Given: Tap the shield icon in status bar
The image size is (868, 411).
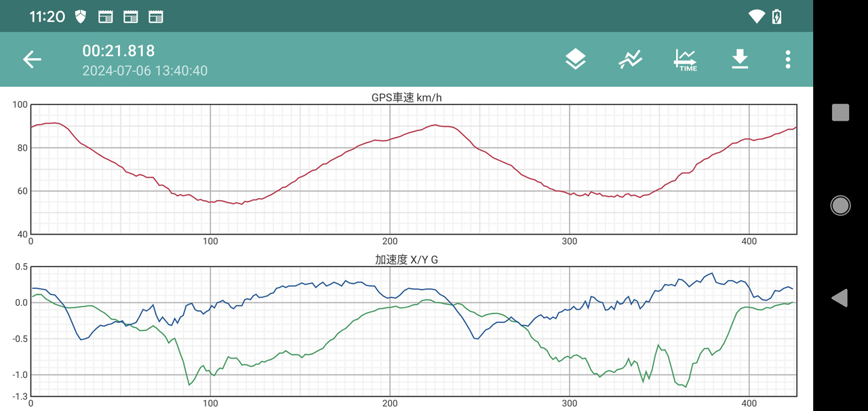Looking at the screenshot, I should (x=81, y=17).
